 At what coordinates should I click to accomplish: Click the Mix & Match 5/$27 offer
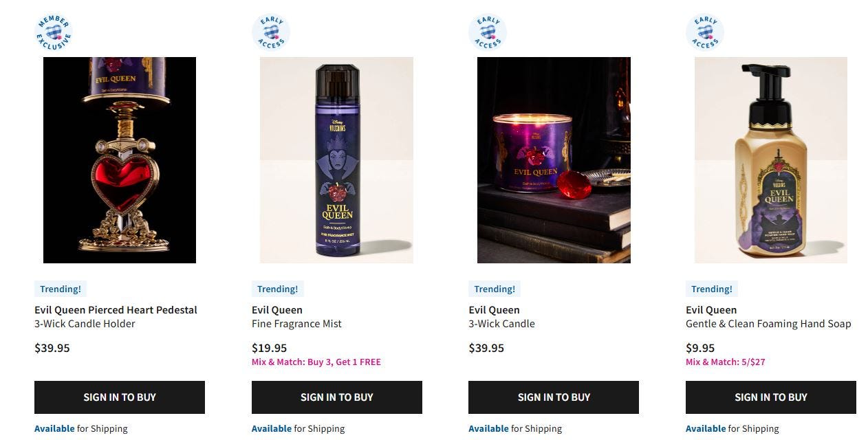click(726, 362)
